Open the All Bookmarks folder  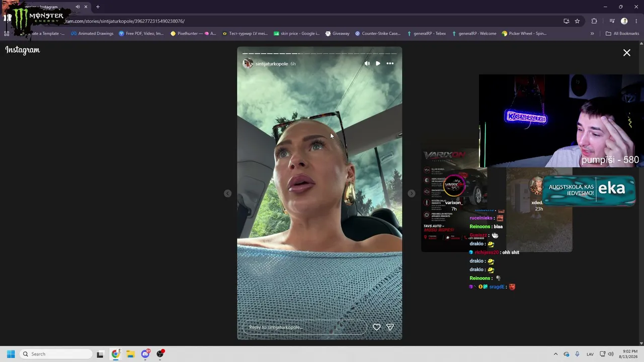(622, 34)
